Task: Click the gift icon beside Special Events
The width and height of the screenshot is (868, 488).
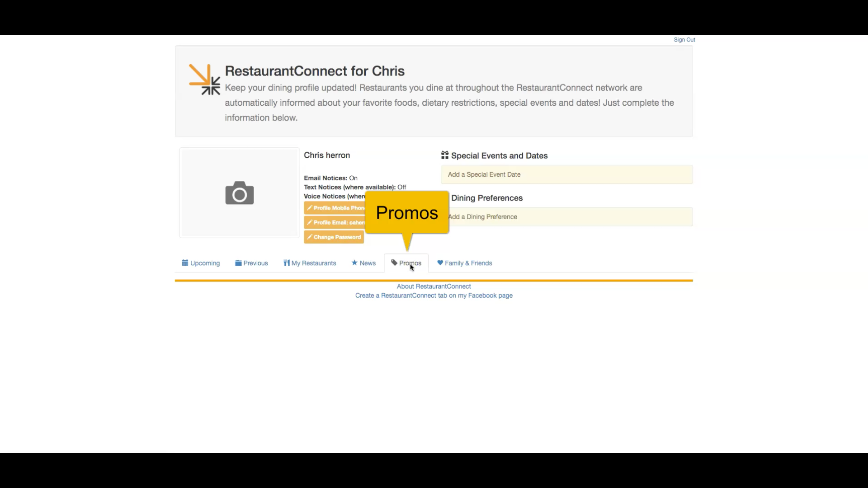Action: 445,155
